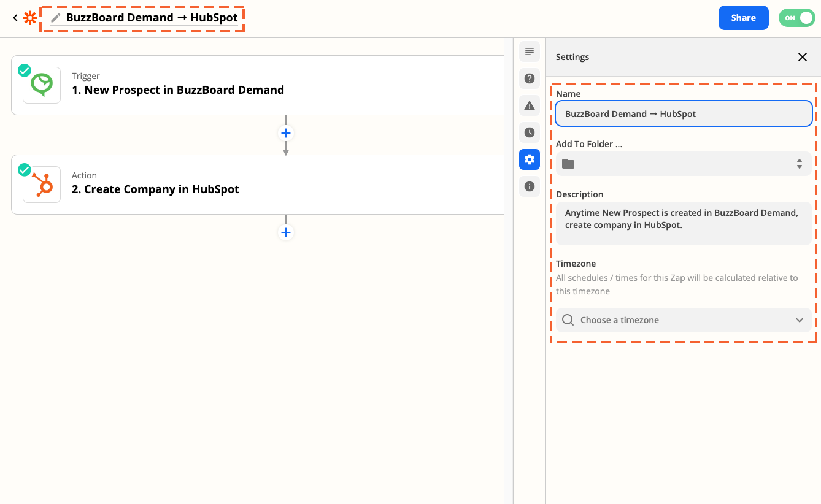Click the search icon in timezone field

point(568,320)
